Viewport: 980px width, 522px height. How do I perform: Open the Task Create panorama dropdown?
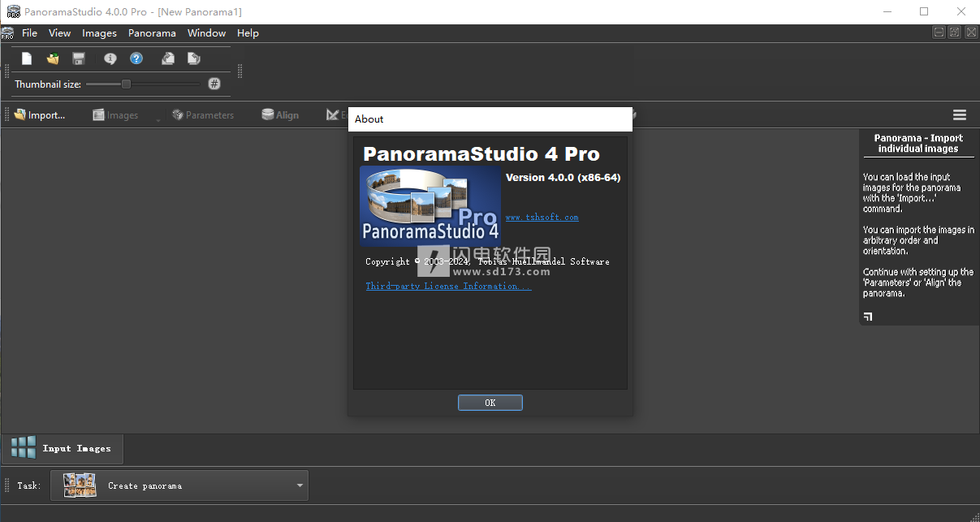point(179,485)
